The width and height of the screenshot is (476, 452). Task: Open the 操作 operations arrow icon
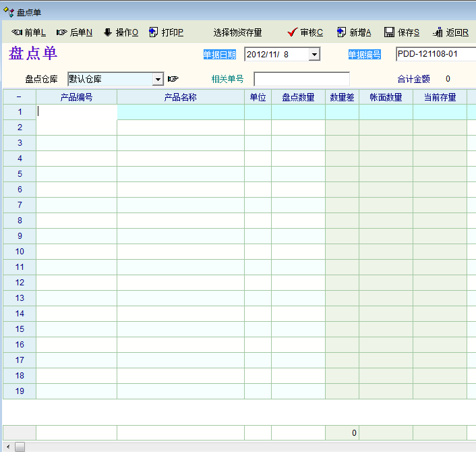point(108,32)
